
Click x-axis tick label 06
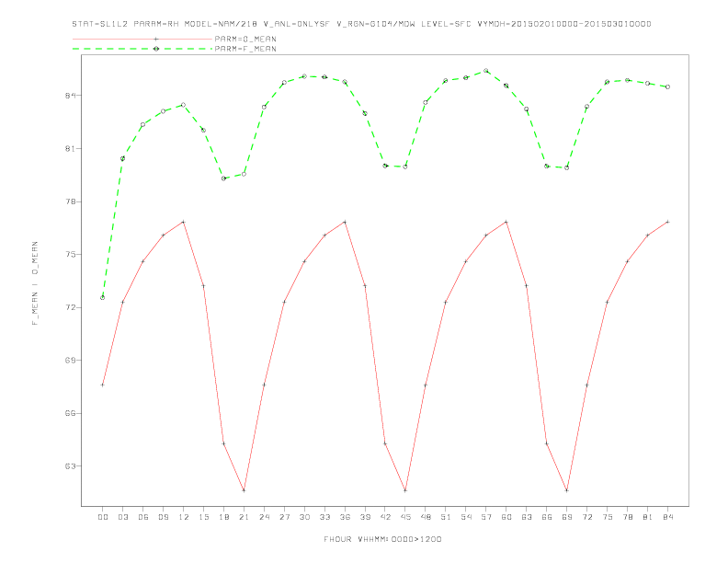click(143, 517)
